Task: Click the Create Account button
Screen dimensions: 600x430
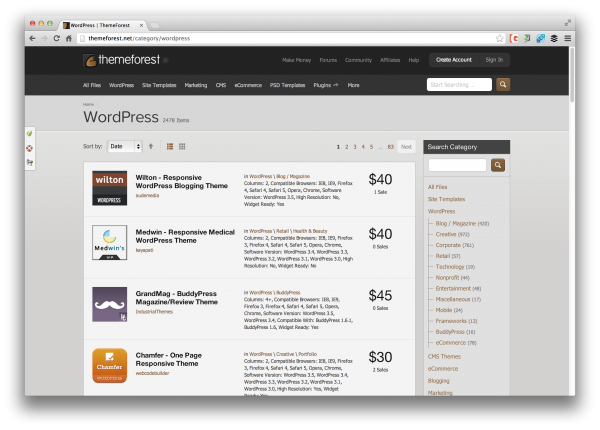Action: coord(454,60)
